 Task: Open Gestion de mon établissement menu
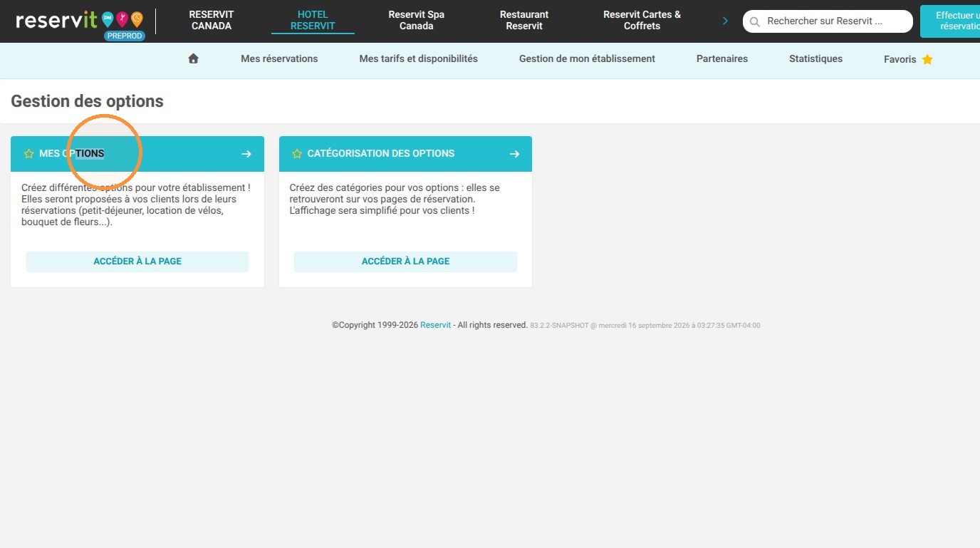pos(587,59)
